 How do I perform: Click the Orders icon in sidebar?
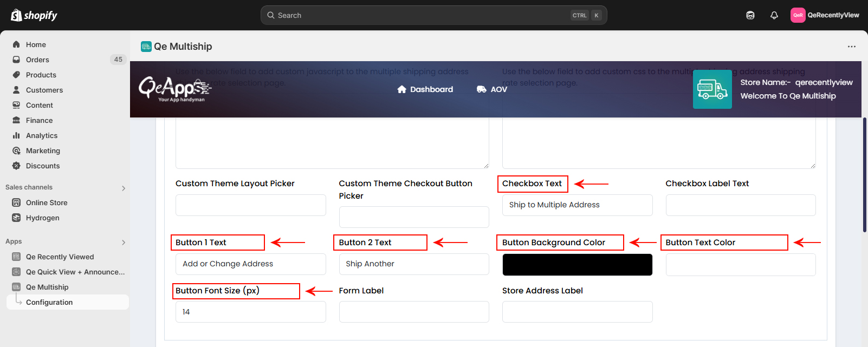16,60
